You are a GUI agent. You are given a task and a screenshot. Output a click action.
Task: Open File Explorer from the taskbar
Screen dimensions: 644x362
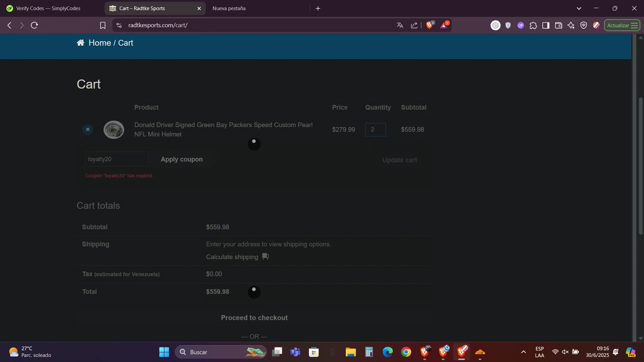click(x=351, y=352)
